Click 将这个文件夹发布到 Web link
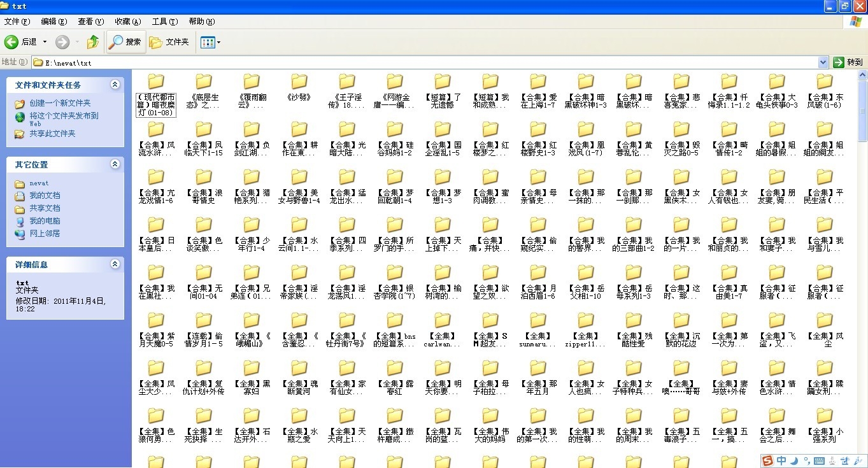This screenshot has height=468, width=868. click(64, 120)
